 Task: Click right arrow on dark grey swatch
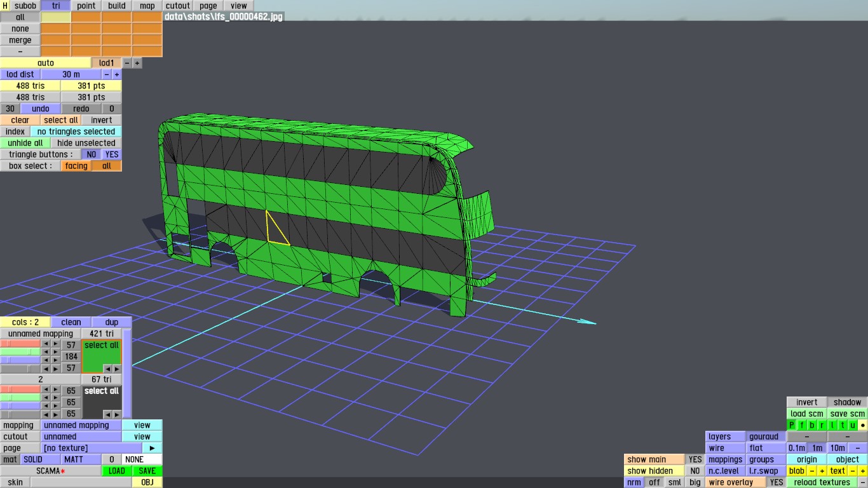pos(116,414)
